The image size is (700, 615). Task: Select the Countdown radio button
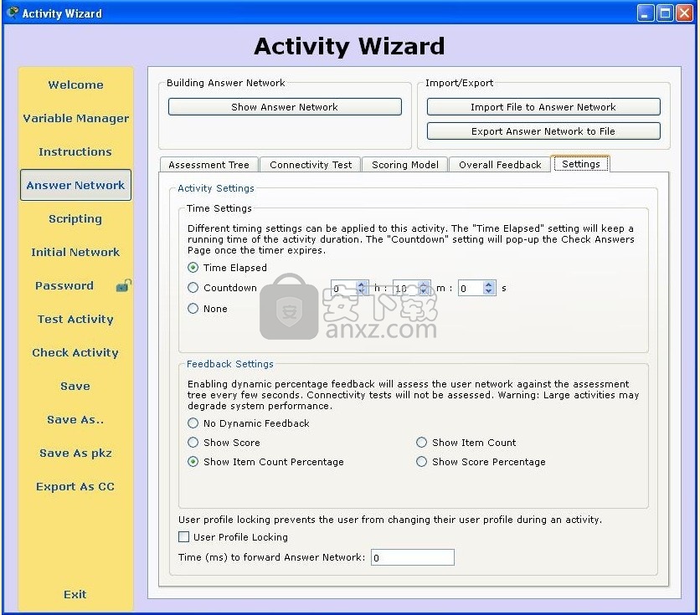193,288
